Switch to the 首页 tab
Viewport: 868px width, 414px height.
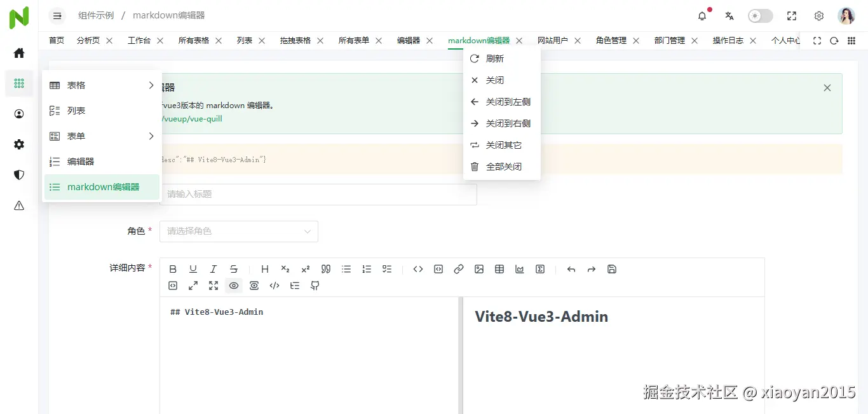pyautogui.click(x=57, y=40)
